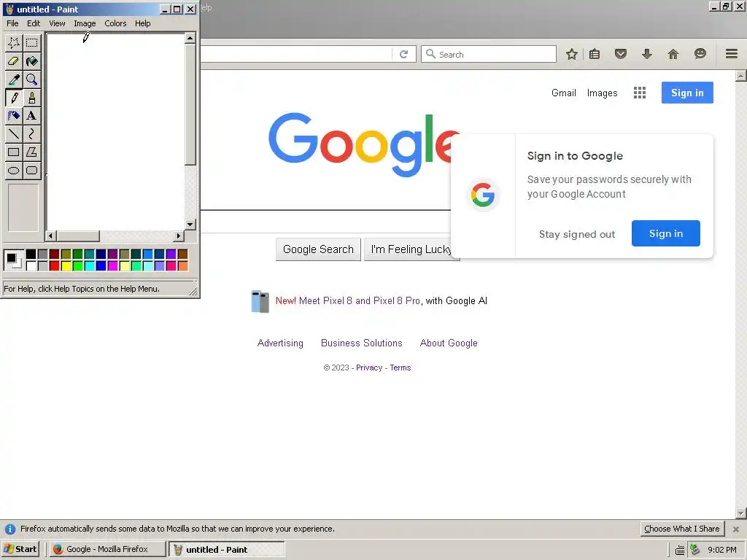747x560 pixels.
Task: Show bookmarks list icon in Firefox
Action: tap(595, 54)
